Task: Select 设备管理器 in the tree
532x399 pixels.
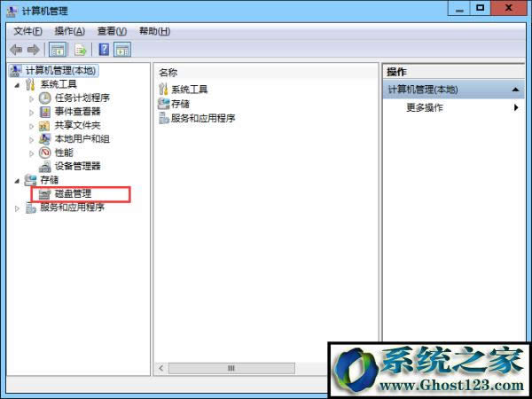Action: pyautogui.click(x=78, y=167)
